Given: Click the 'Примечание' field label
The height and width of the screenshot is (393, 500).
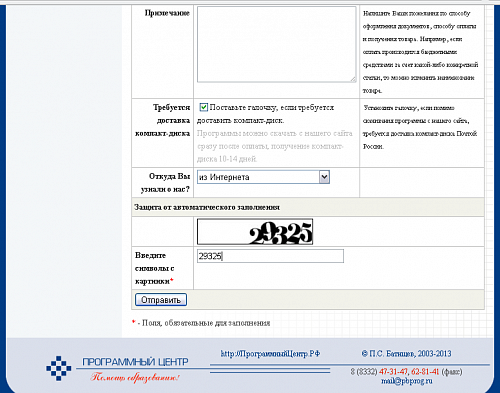Looking at the screenshot, I should (x=167, y=13).
